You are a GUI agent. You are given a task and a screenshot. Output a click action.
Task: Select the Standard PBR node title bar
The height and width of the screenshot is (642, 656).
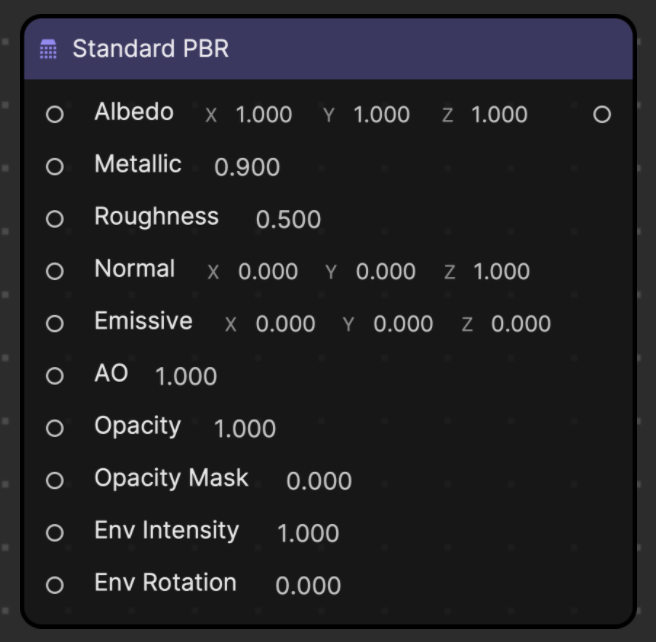(x=328, y=49)
